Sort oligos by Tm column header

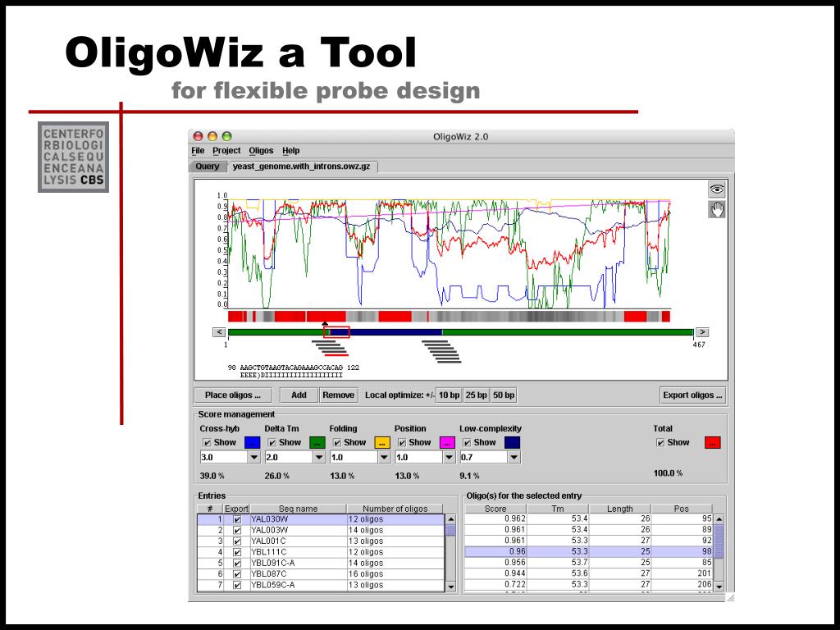coord(558,509)
